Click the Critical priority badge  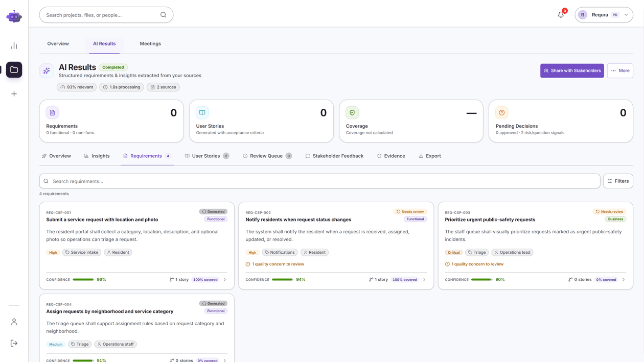click(454, 252)
